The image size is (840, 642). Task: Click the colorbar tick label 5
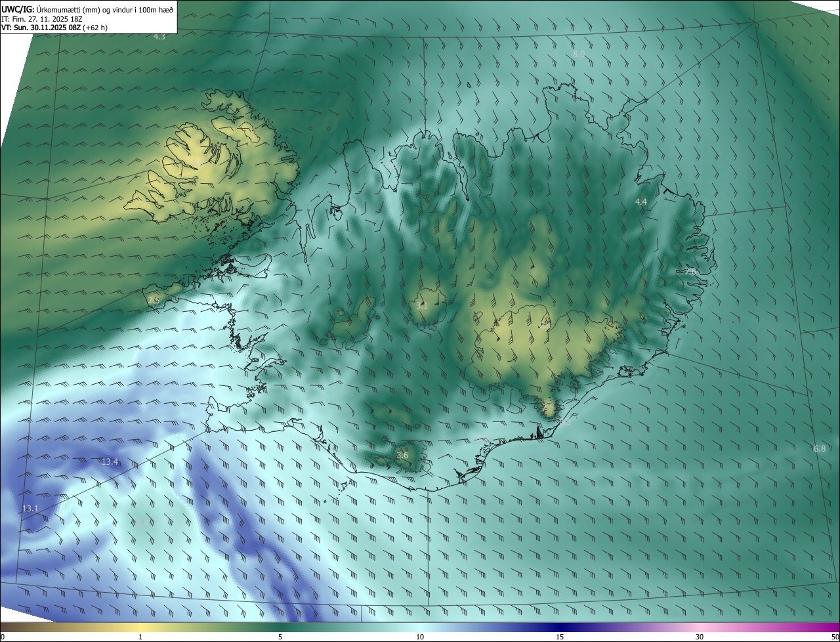pyautogui.click(x=280, y=637)
